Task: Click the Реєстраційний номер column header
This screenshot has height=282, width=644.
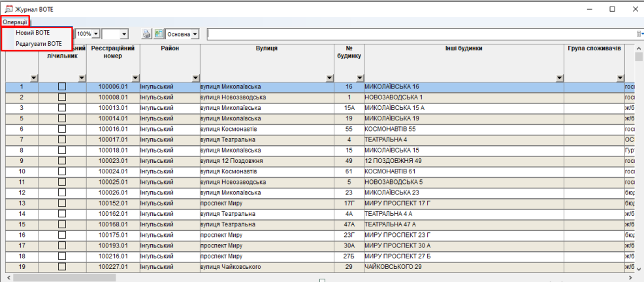Action: coord(113,52)
